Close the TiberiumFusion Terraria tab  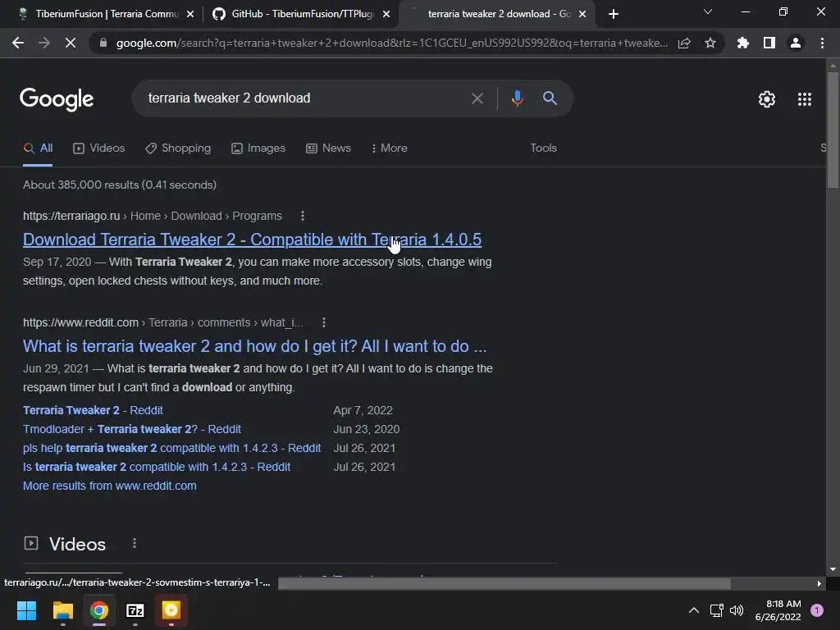pyautogui.click(x=190, y=14)
